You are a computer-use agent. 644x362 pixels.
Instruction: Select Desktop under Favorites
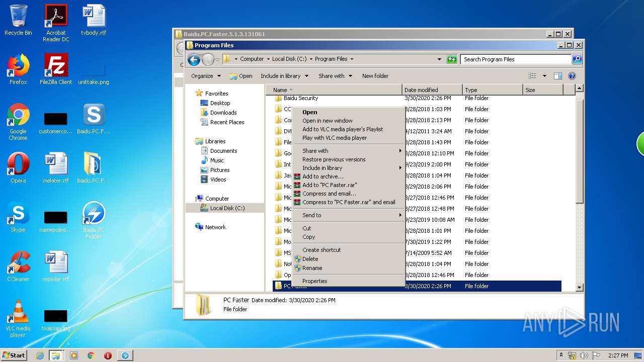[x=220, y=103]
